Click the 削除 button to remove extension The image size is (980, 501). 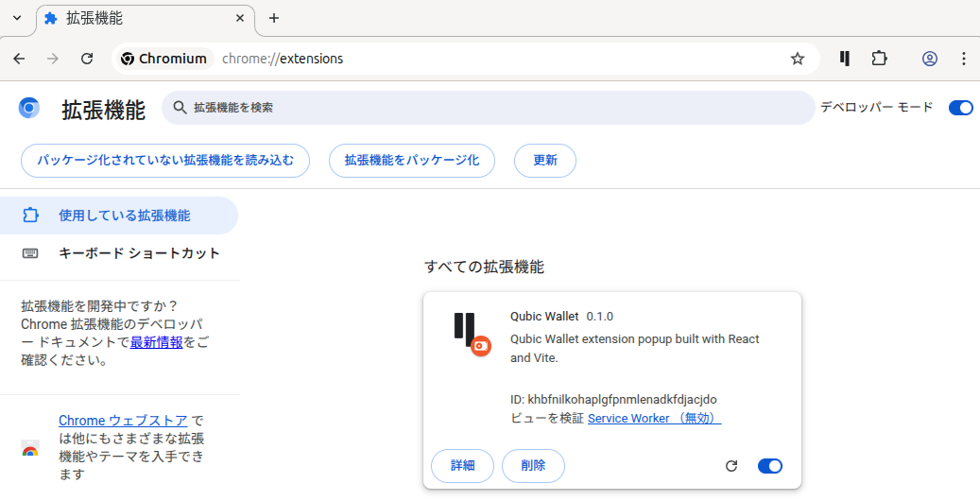tap(533, 465)
